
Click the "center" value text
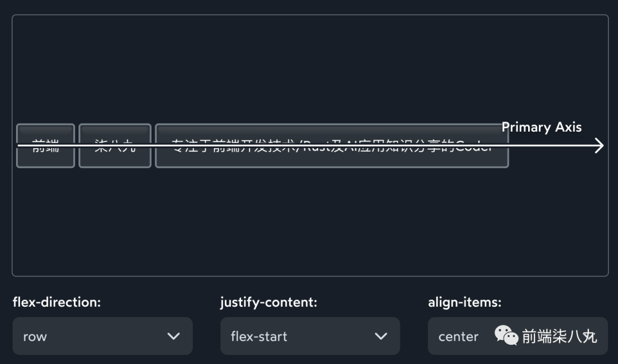(x=458, y=337)
